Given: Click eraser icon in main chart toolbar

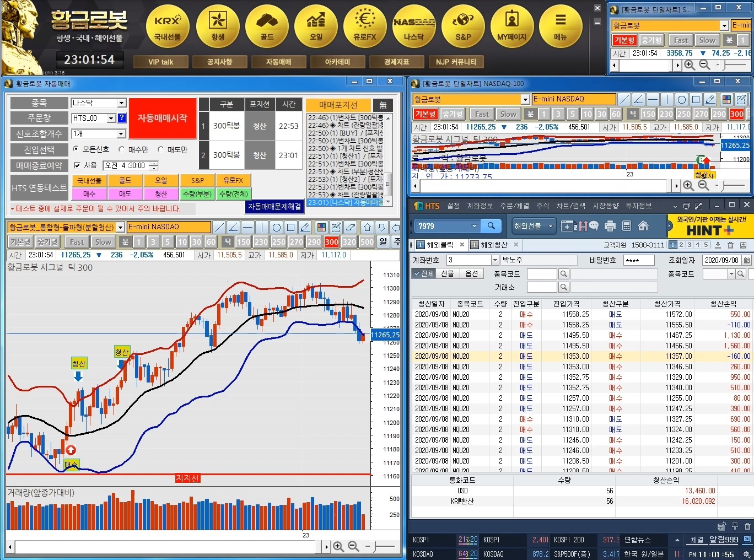Looking at the screenshot, I should pyautogui.click(x=350, y=227).
